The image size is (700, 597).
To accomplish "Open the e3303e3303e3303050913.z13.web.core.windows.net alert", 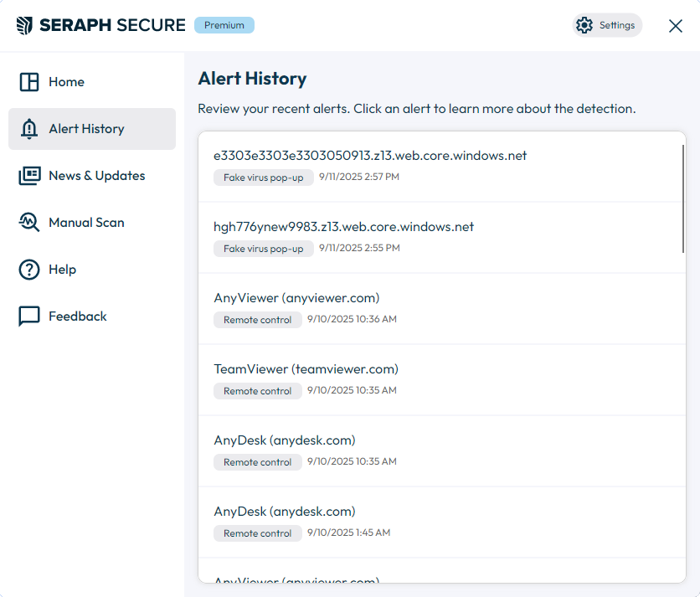I will click(442, 167).
